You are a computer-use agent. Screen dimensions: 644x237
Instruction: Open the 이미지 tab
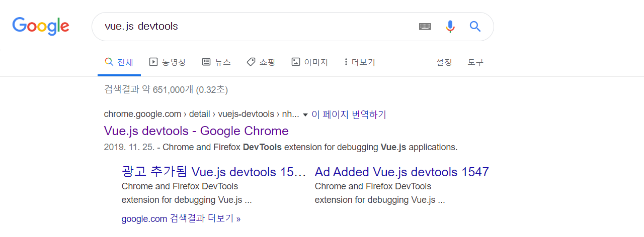309,62
